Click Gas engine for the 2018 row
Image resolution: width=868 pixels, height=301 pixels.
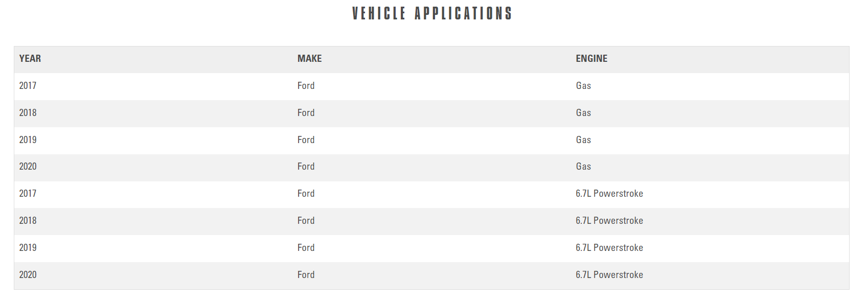point(583,113)
